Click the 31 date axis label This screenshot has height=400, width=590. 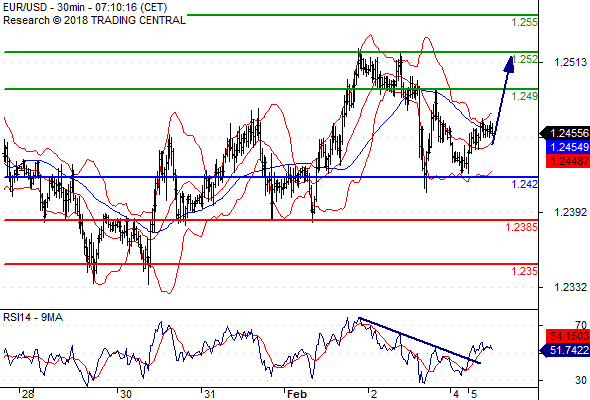(x=209, y=394)
